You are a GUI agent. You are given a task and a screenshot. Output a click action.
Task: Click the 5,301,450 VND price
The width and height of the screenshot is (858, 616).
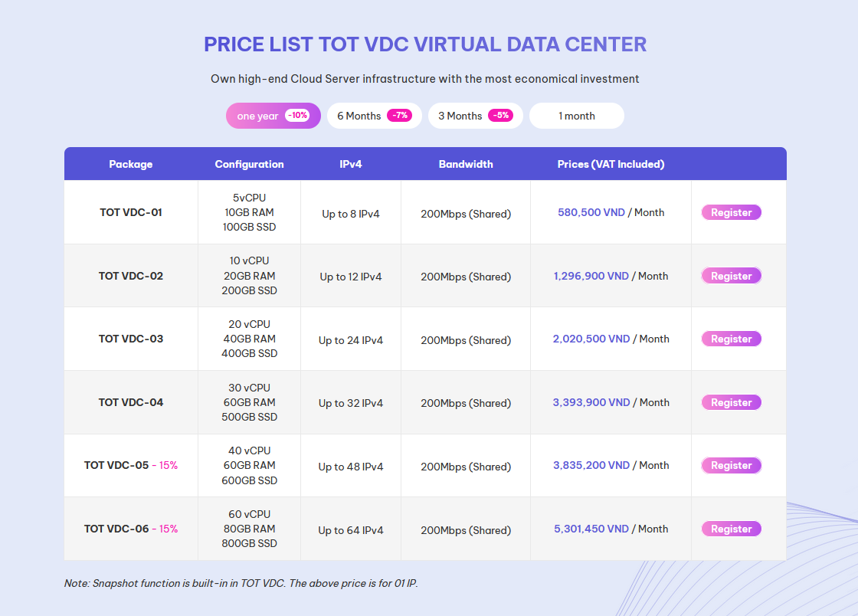click(x=591, y=529)
